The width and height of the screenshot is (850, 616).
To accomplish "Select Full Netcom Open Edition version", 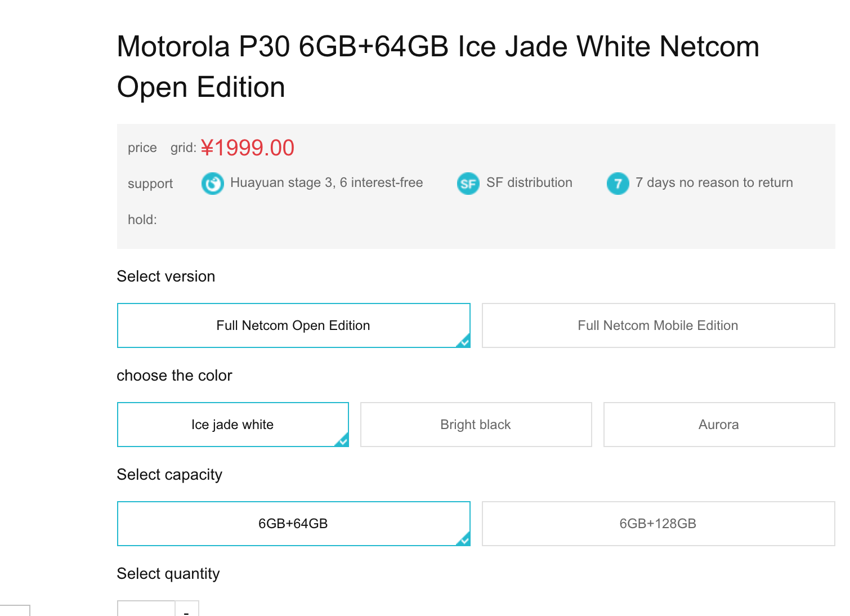I will pos(293,325).
